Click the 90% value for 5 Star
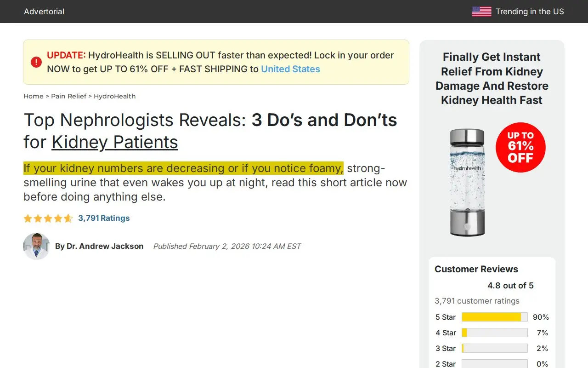Image resolution: width=588 pixels, height=368 pixels. point(541,317)
